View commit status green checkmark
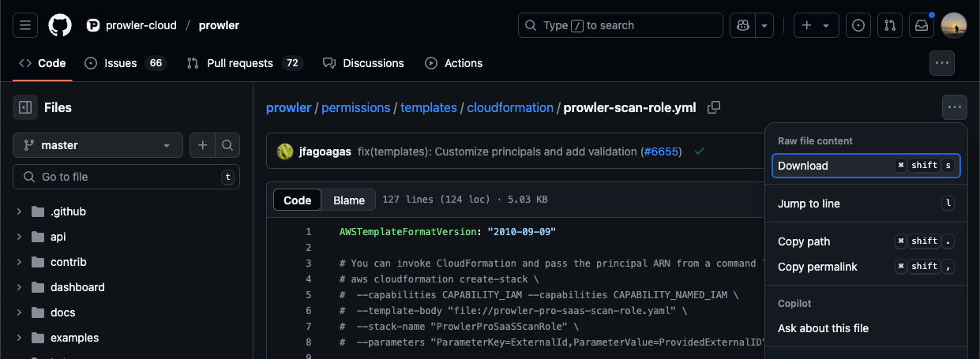Viewport: 980px width, 359px height. click(700, 151)
